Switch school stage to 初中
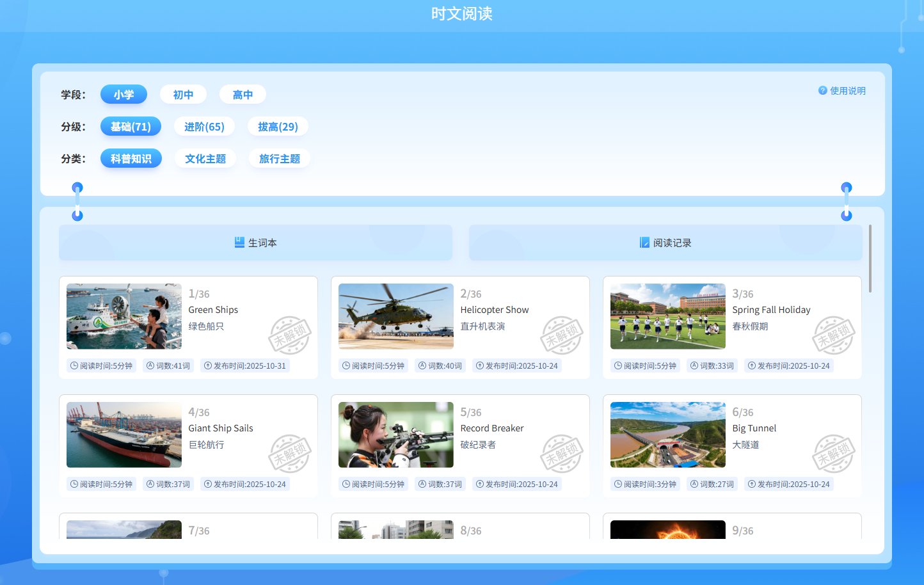The image size is (924, 585). point(183,95)
